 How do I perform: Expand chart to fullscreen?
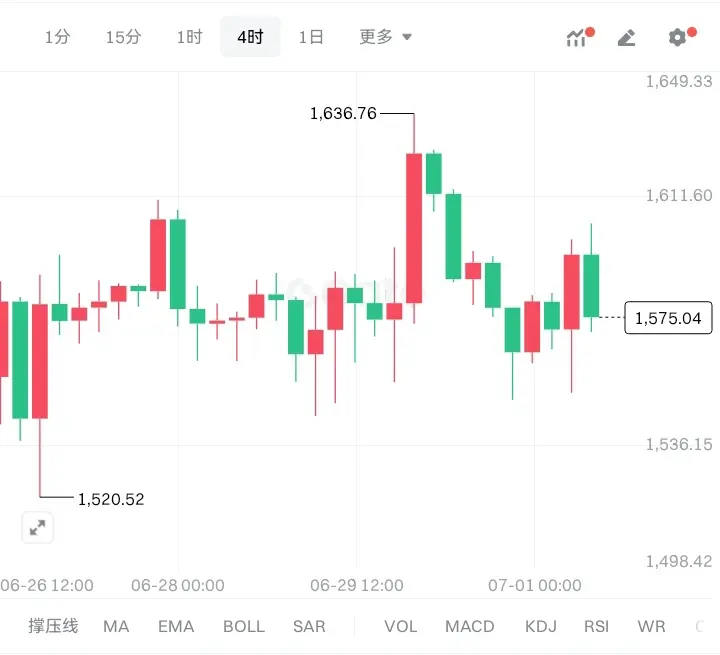(38, 527)
